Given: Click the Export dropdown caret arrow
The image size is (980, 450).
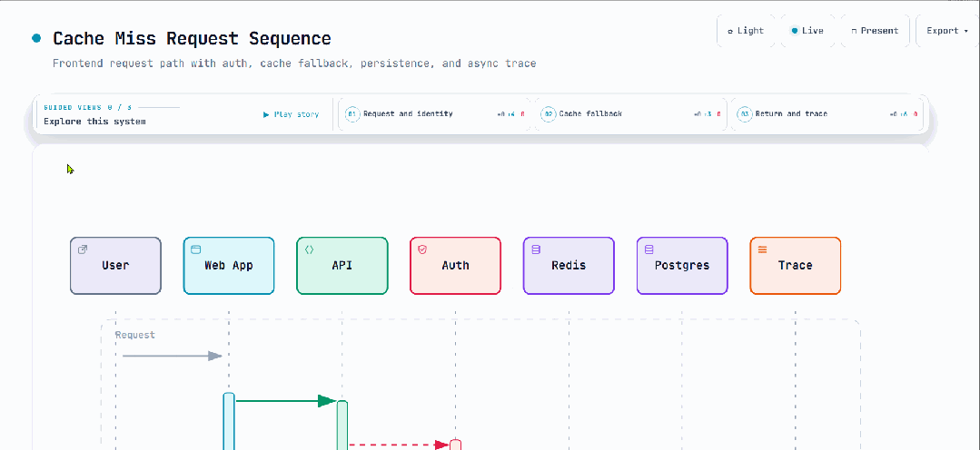Looking at the screenshot, I should coord(966,31).
